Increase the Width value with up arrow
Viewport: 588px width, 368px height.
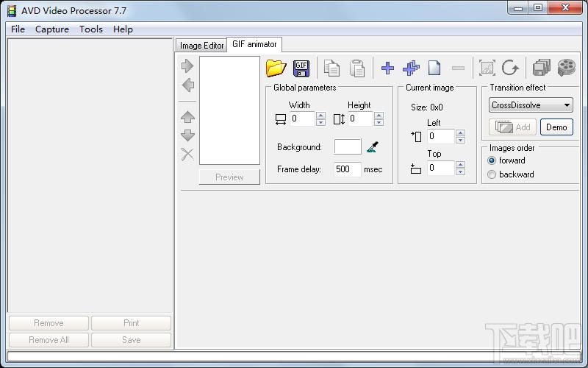320,116
